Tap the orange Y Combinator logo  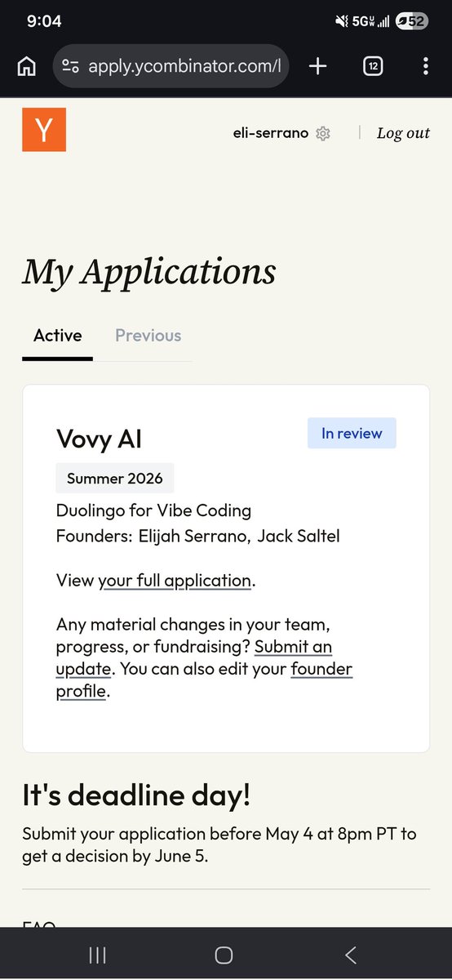coord(44,130)
